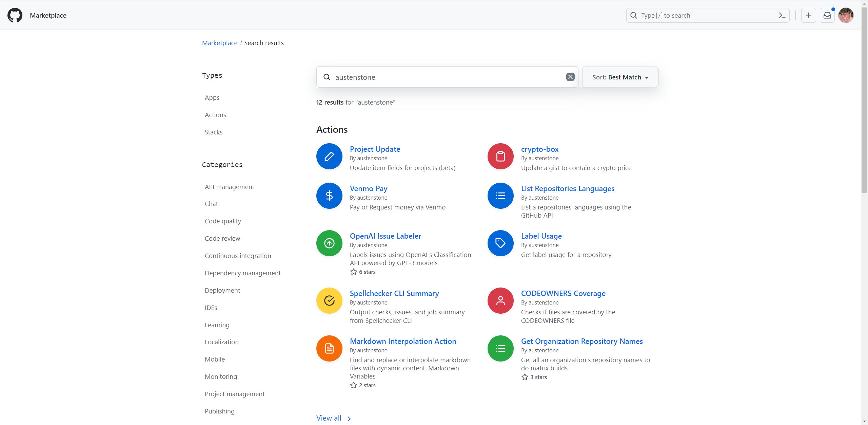The height and width of the screenshot is (425, 868).
Task: Click the star icon beside 3 stars
Action: pos(525,377)
